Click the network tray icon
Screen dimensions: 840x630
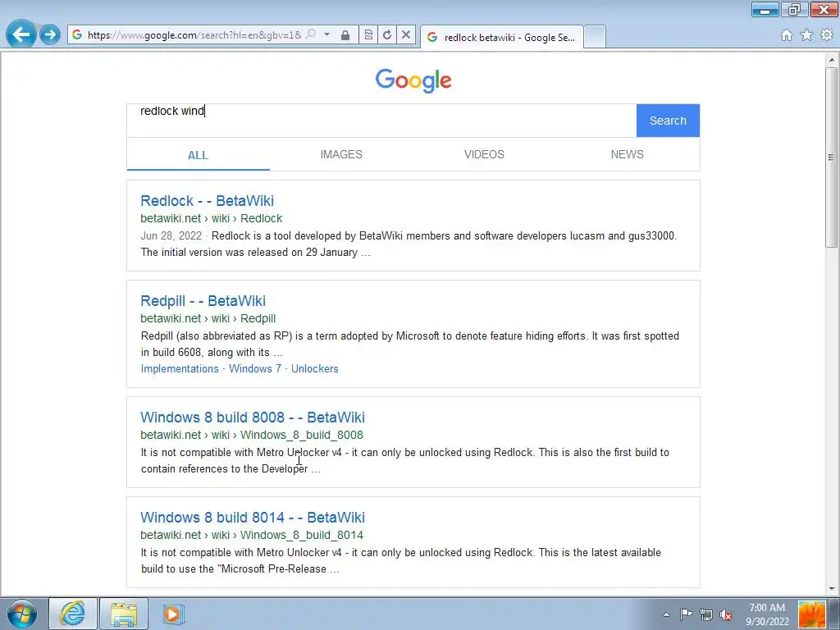click(x=706, y=614)
